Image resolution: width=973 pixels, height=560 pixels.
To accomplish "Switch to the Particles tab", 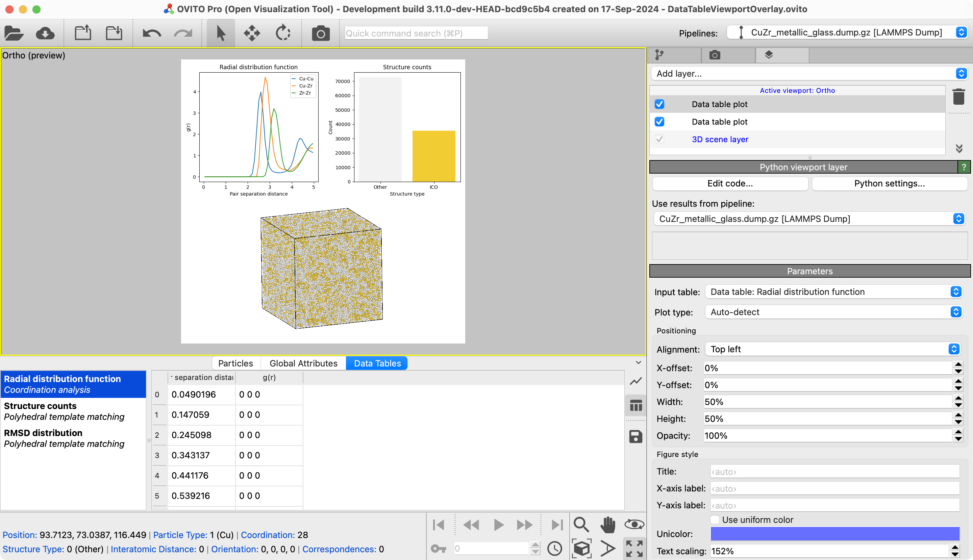I will coord(235,363).
